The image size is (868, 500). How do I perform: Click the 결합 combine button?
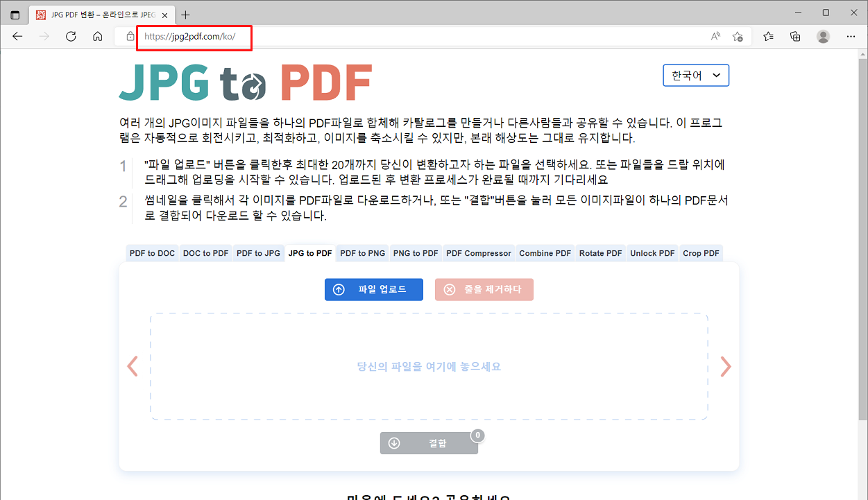429,443
